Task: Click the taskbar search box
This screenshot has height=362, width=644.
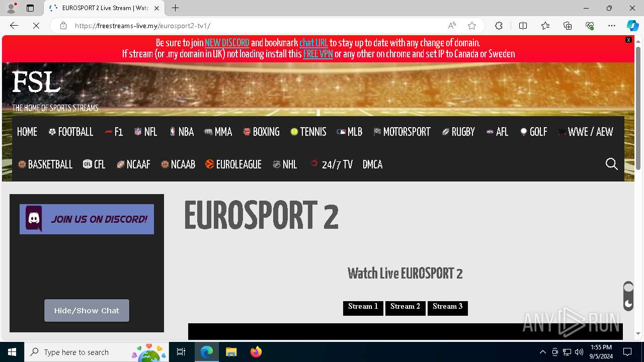Action: tap(97, 352)
